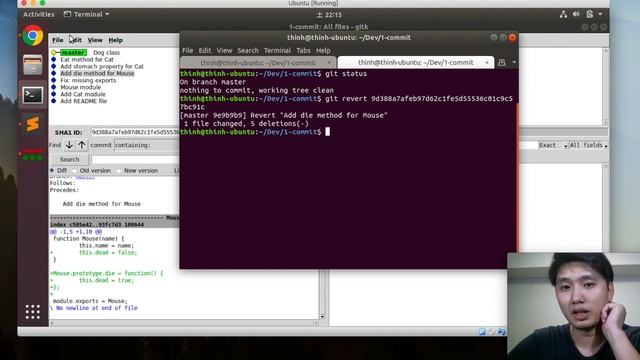Select commit 'Add die method for Mouse'

coord(97,73)
